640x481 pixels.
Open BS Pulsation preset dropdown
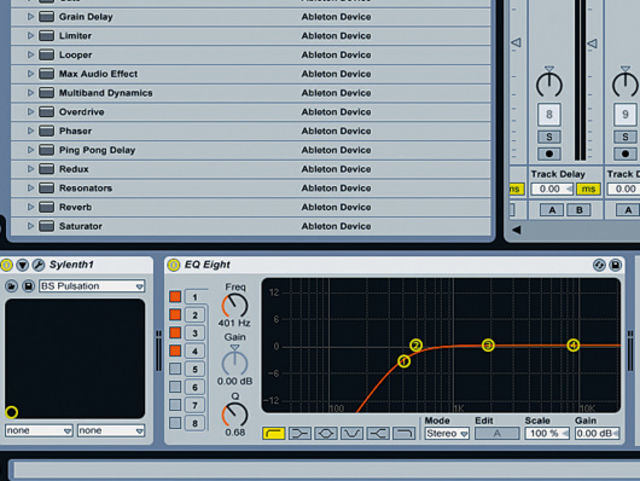[x=92, y=286]
